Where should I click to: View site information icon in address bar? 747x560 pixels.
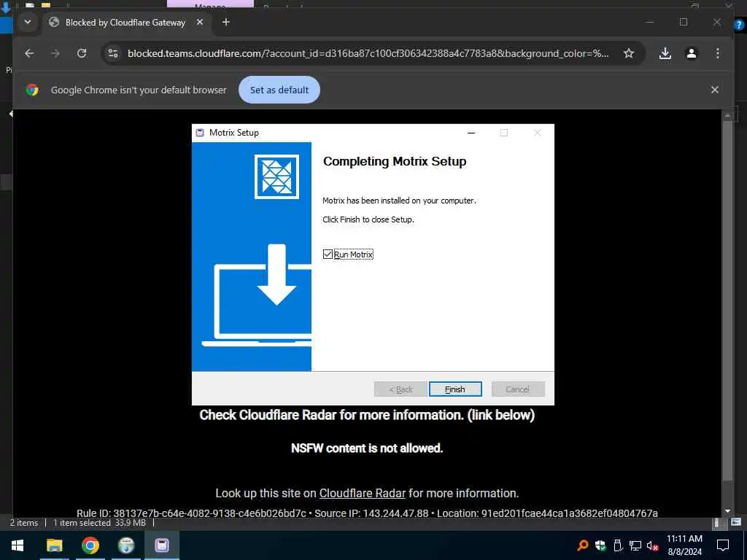tap(113, 53)
